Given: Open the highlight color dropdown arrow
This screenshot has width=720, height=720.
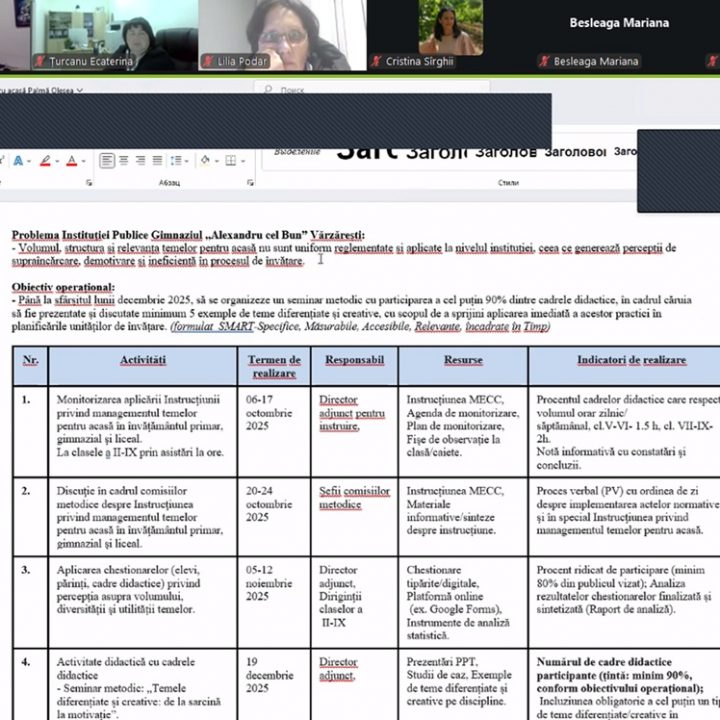Looking at the screenshot, I should tap(57, 161).
